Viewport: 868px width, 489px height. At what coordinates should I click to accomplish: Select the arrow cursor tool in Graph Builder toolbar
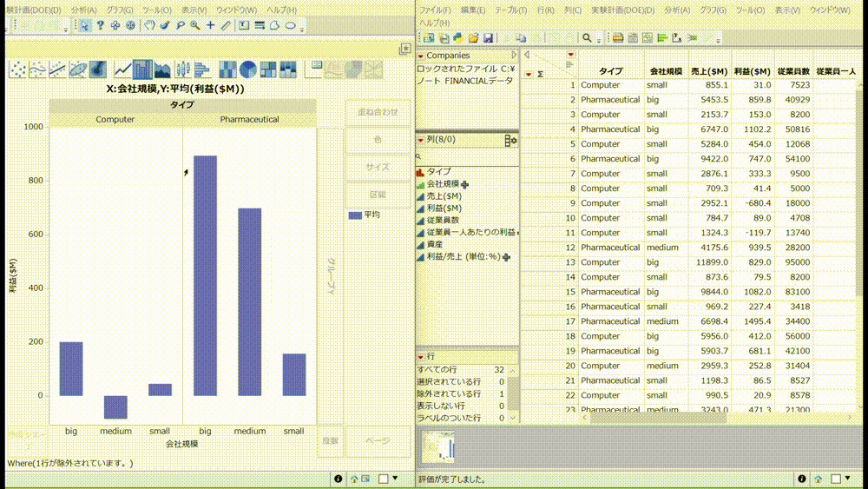pos(85,25)
